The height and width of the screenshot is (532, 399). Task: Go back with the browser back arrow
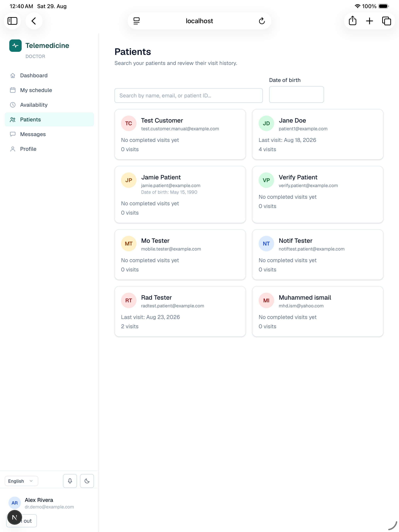pos(34,21)
